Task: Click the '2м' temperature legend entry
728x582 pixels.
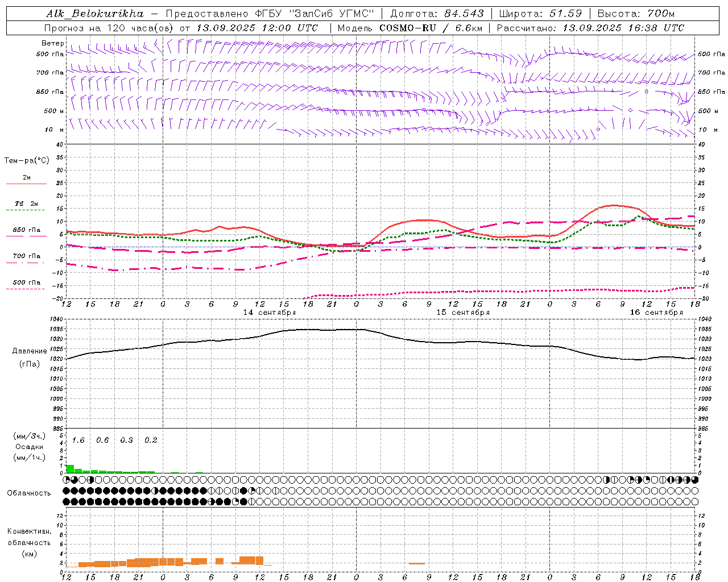Action: point(27,178)
